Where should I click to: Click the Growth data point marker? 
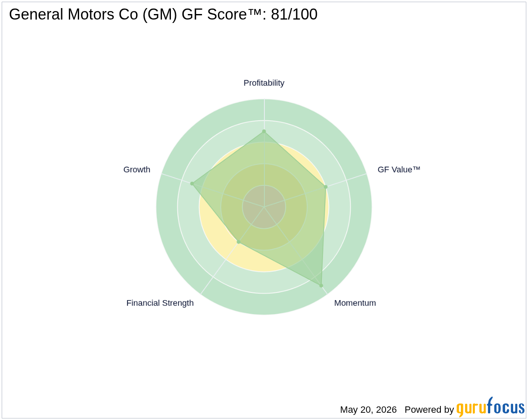click(192, 184)
